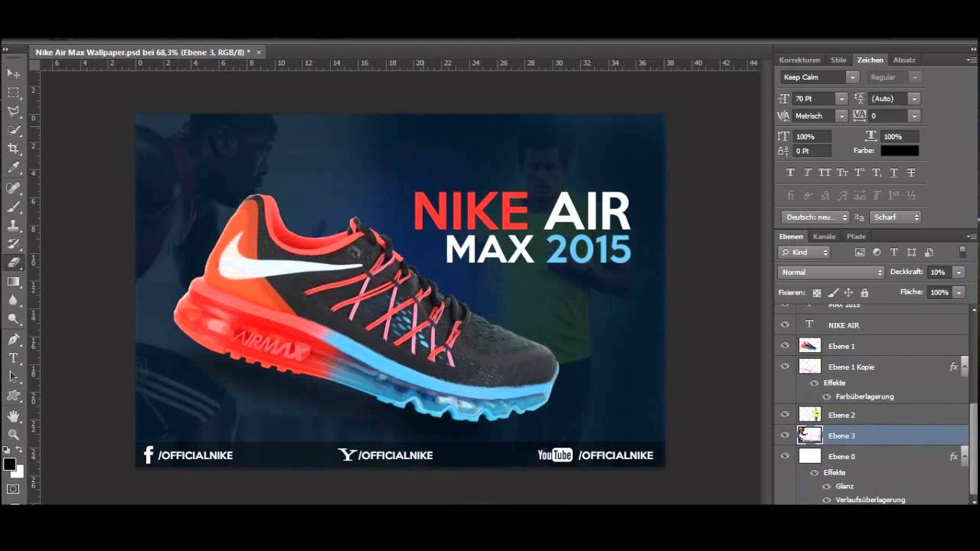
Task: Click Faux Bold text style icon
Action: click(x=791, y=173)
